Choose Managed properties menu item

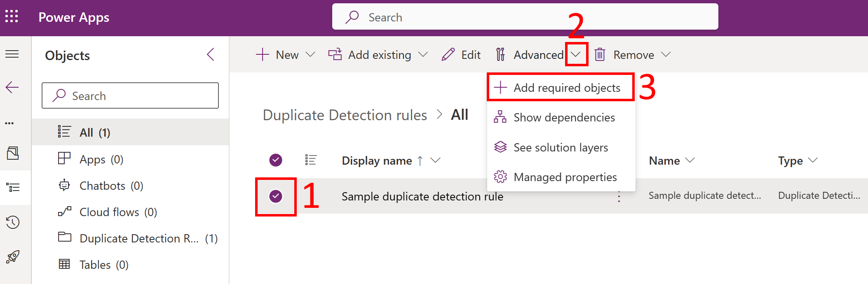pos(561,177)
